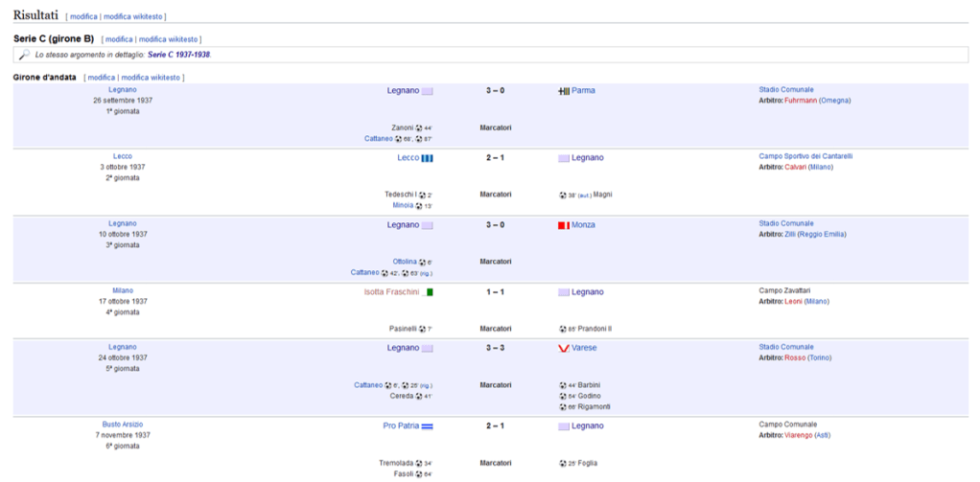Click the Varese red-white flag icon

point(563,348)
